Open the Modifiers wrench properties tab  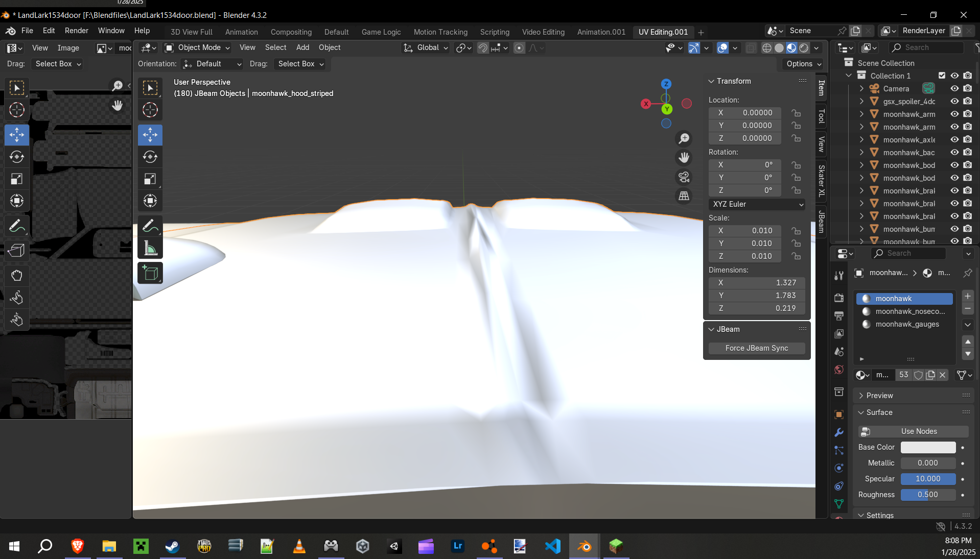[839, 432]
